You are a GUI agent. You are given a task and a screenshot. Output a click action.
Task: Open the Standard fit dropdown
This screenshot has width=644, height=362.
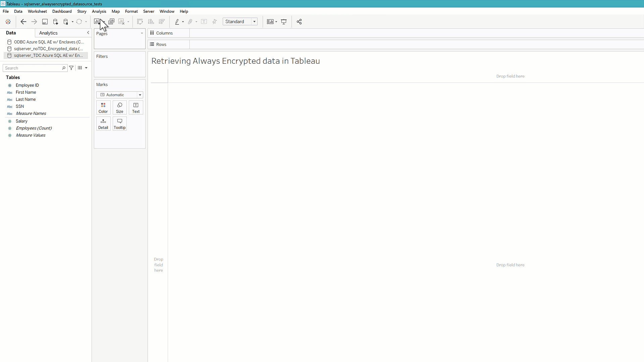coord(240,22)
